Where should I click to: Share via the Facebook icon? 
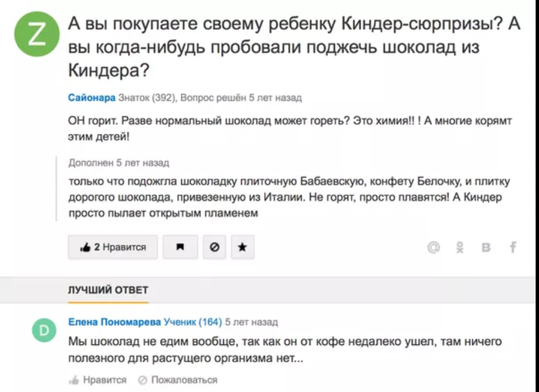tap(512, 247)
